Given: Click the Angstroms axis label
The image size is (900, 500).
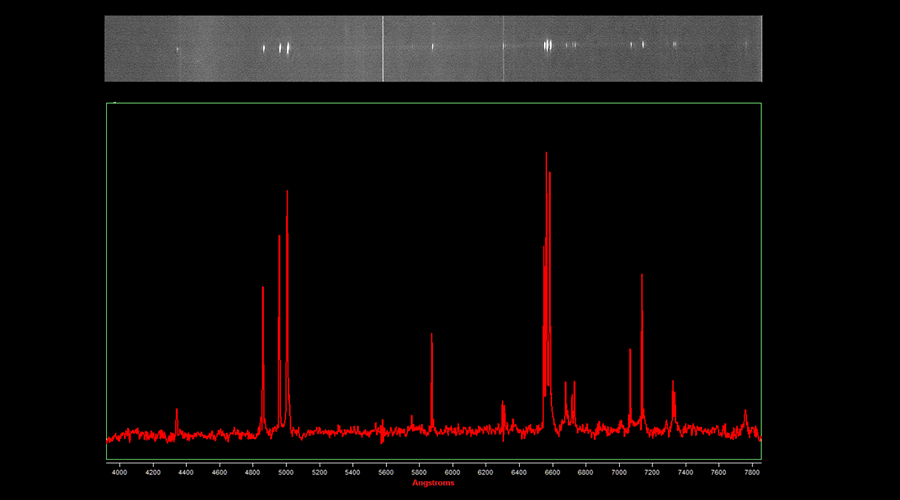Looking at the screenshot, I should pyautogui.click(x=433, y=483).
